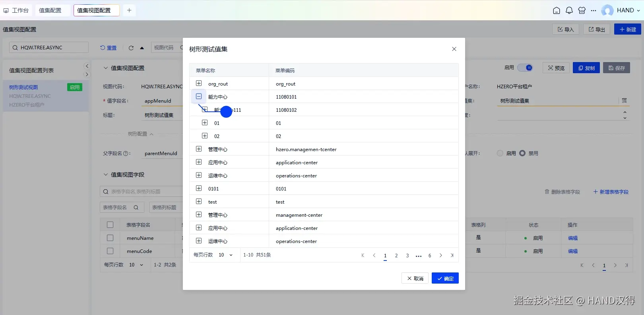Viewport: 644px width, 315px height.
Task: Select the 值集视图配置 tab
Action: pos(97,10)
